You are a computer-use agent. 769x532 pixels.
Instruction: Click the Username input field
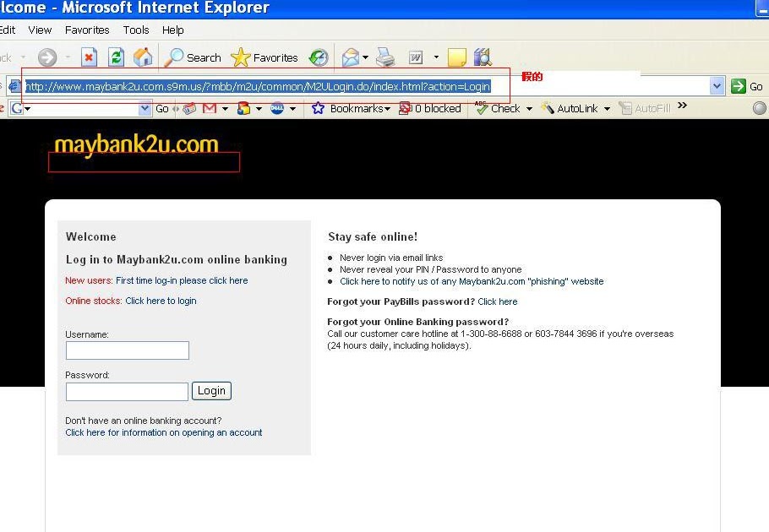(x=128, y=350)
